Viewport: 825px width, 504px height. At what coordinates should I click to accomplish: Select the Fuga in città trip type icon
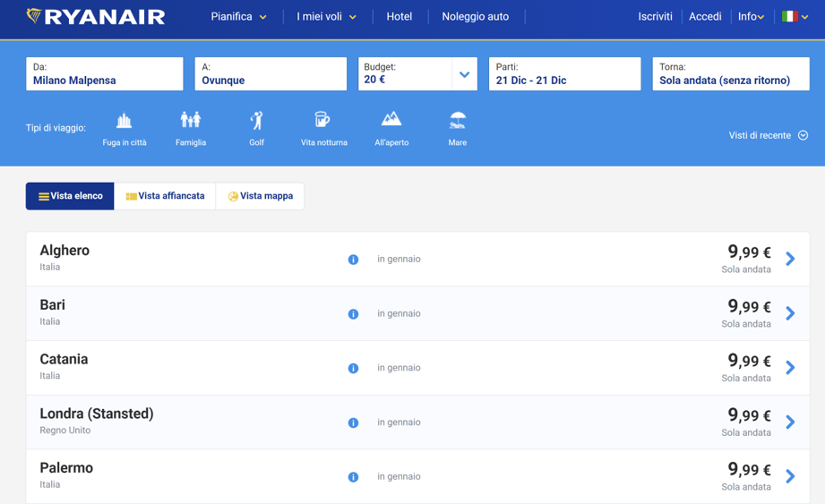coord(124,120)
